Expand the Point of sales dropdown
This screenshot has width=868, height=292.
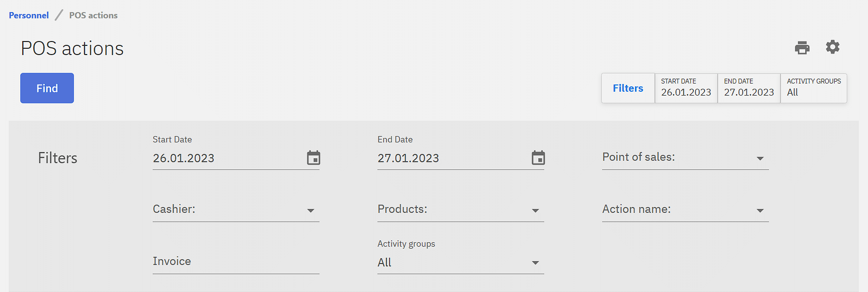760,158
